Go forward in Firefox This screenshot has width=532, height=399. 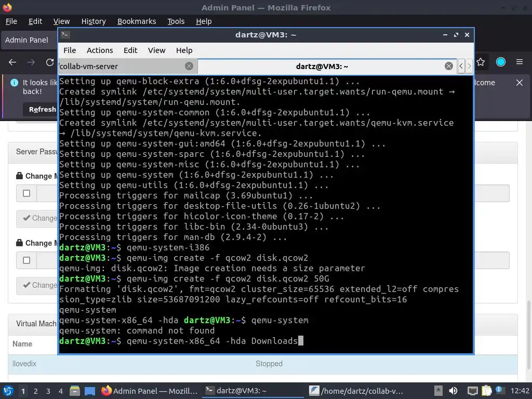[x=31, y=62]
